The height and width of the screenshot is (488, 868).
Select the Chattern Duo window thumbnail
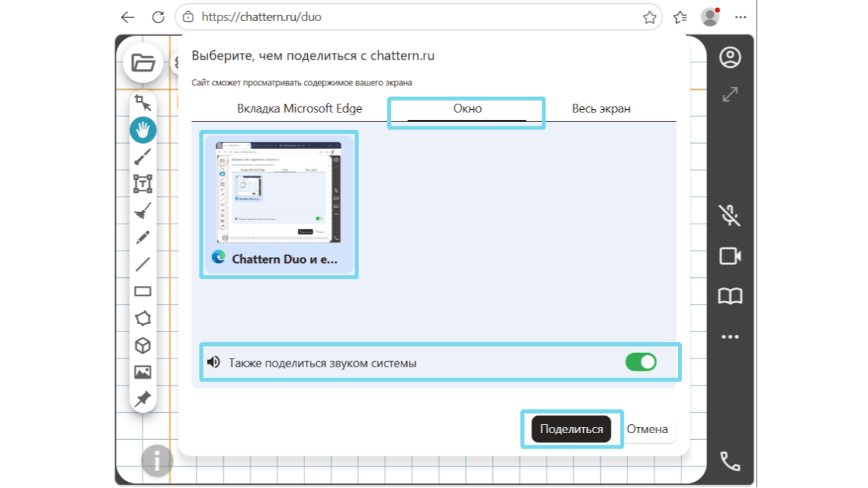coord(279,205)
